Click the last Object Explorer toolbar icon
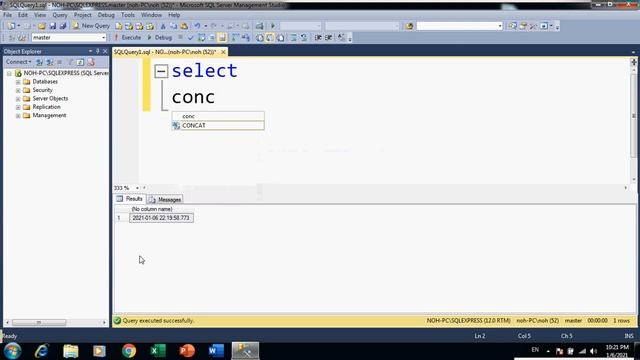This screenshot has height=360, width=640. coord(91,62)
